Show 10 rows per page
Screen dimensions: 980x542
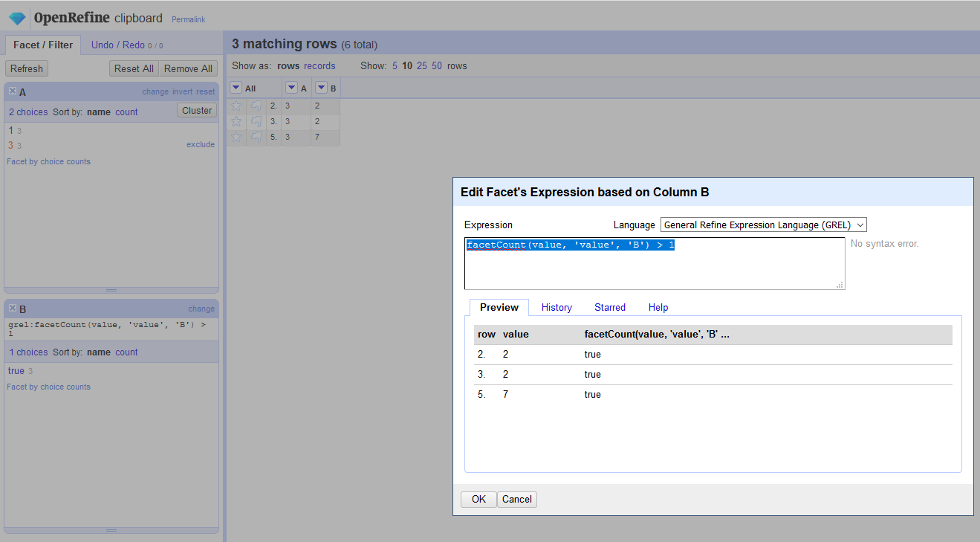pyautogui.click(x=407, y=66)
